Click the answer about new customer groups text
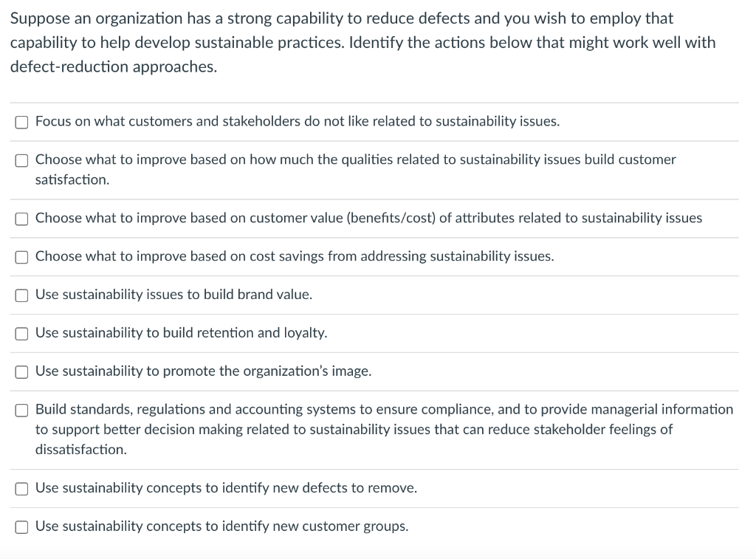The image size is (756, 559). tap(221, 527)
